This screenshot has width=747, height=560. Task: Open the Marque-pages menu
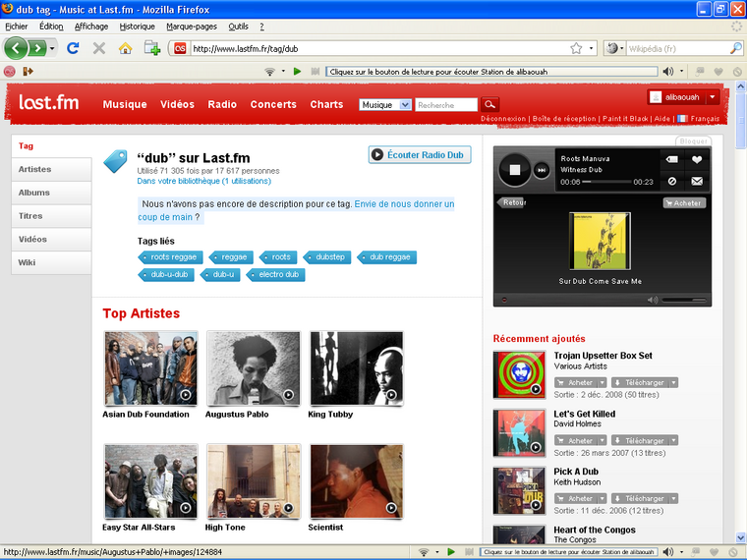pos(192,27)
